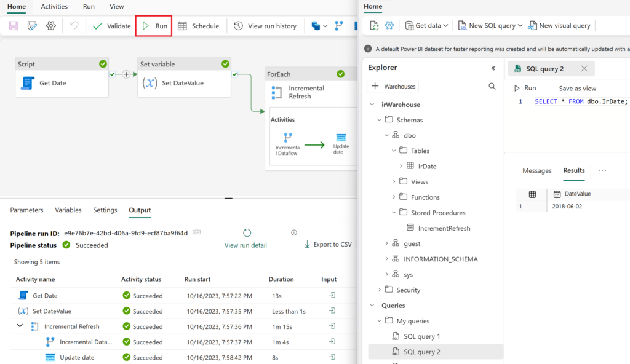Click the search icon in Explorer

pos(492,87)
